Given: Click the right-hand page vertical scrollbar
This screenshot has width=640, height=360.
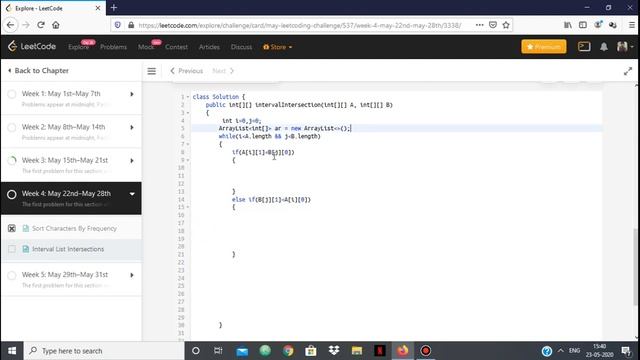Looking at the screenshot, I should click(x=635, y=267).
